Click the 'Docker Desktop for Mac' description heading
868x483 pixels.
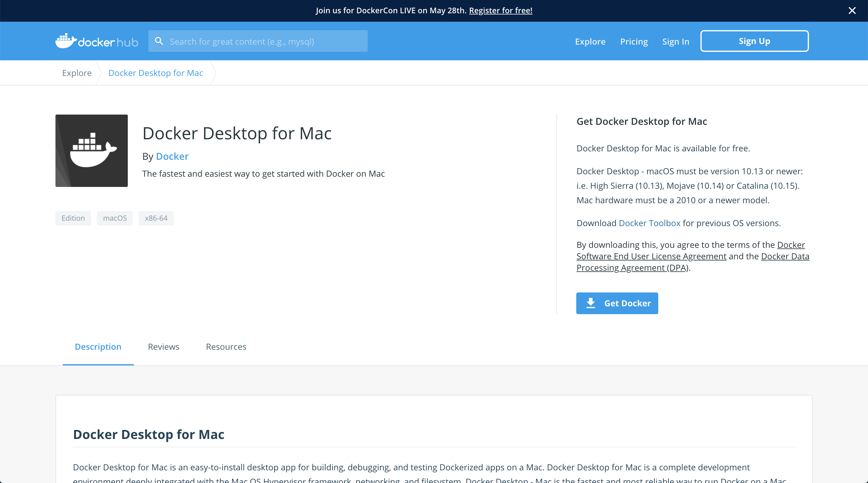coord(149,434)
